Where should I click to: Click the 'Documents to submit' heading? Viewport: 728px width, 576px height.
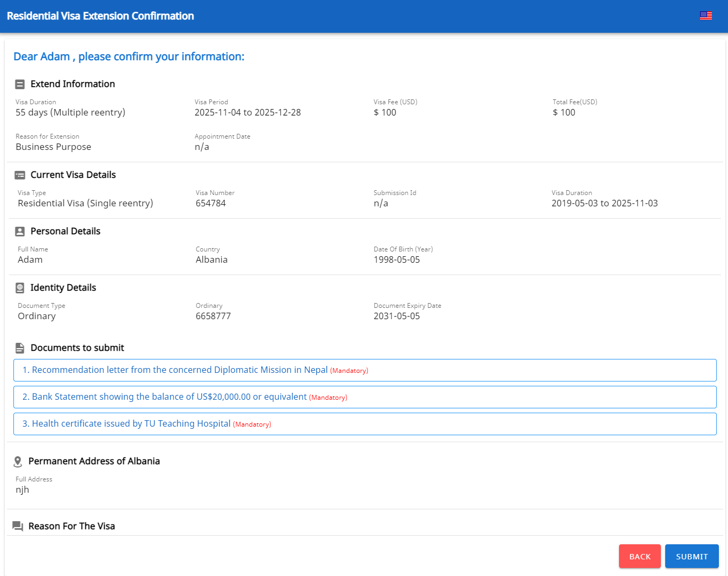tap(77, 348)
